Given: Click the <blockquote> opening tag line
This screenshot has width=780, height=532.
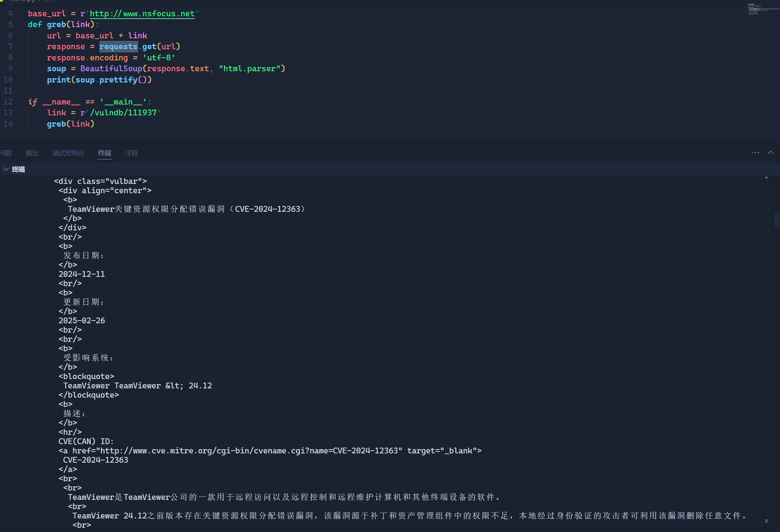Looking at the screenshot, I should point(86,376).
